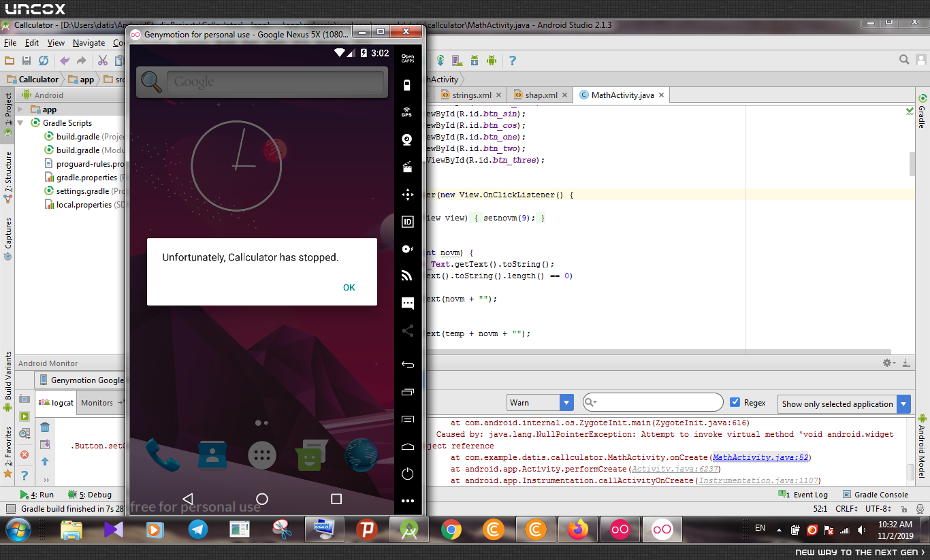The height and width of the screenshot is (560, 930).
Task: Click Google search bar in emulator
Action: click(262, 82)
